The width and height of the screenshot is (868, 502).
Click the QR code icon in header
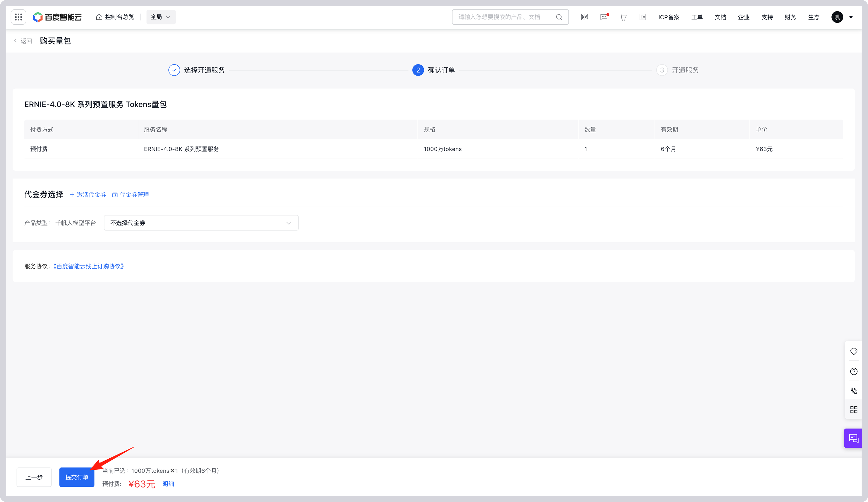(x=584, y=17)
